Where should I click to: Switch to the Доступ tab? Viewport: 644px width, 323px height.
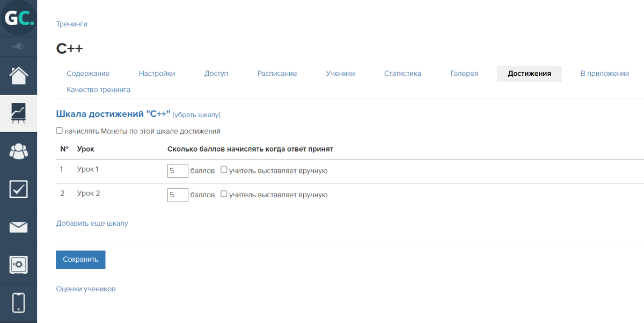216,74
